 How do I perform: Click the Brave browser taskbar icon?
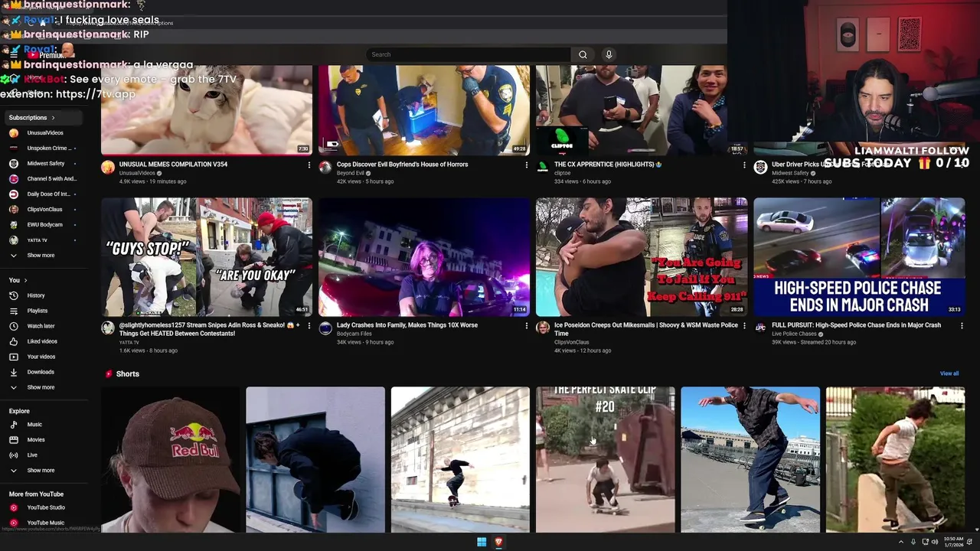tap(498, 542)
